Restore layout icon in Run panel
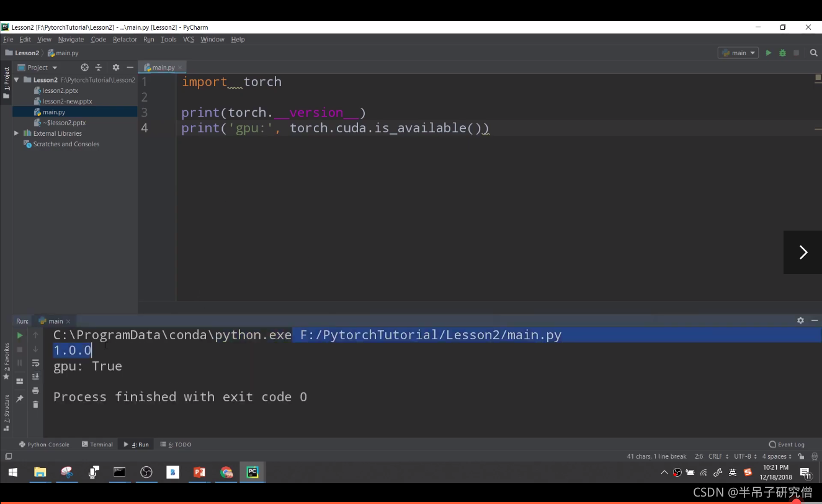822x504 pixels. coord(20,381)
